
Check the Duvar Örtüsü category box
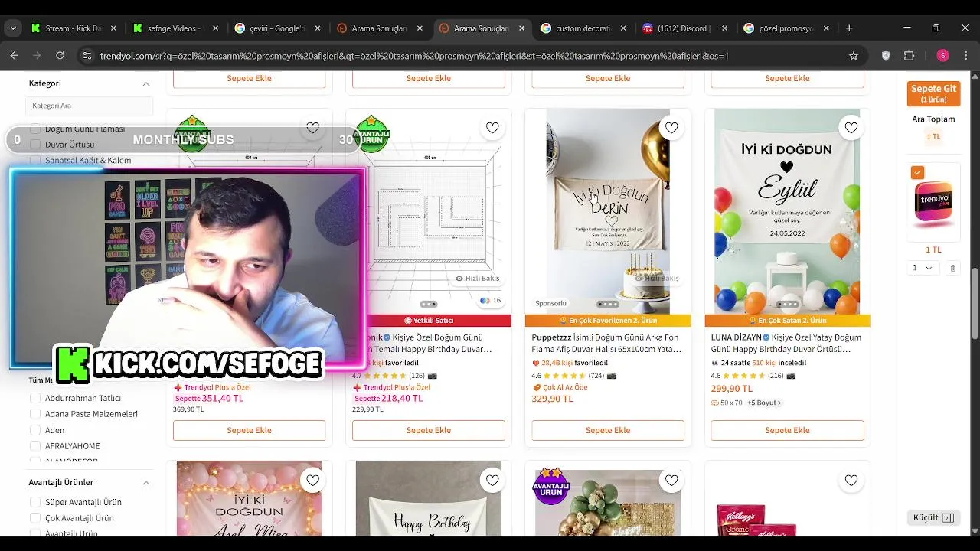pyautogui.click(x=34, y=145)
